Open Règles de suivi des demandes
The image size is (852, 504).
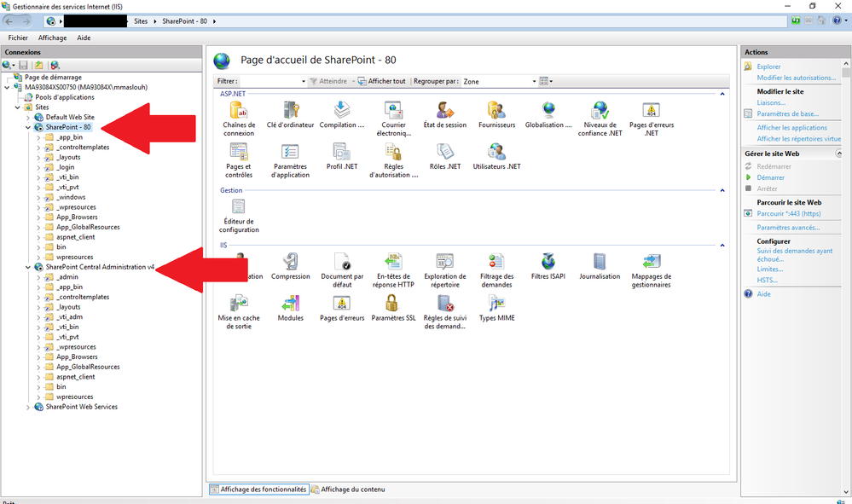pos(445,312)
